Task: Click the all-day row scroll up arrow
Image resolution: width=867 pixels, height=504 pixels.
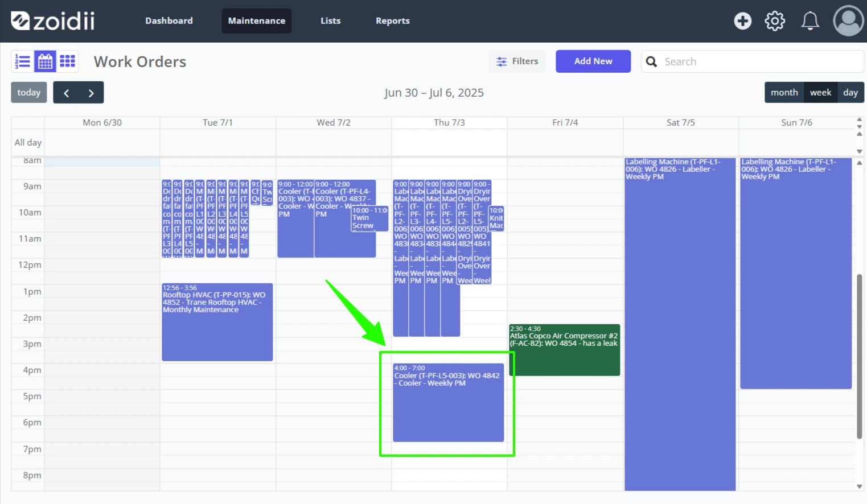Action: coord(860,134)
